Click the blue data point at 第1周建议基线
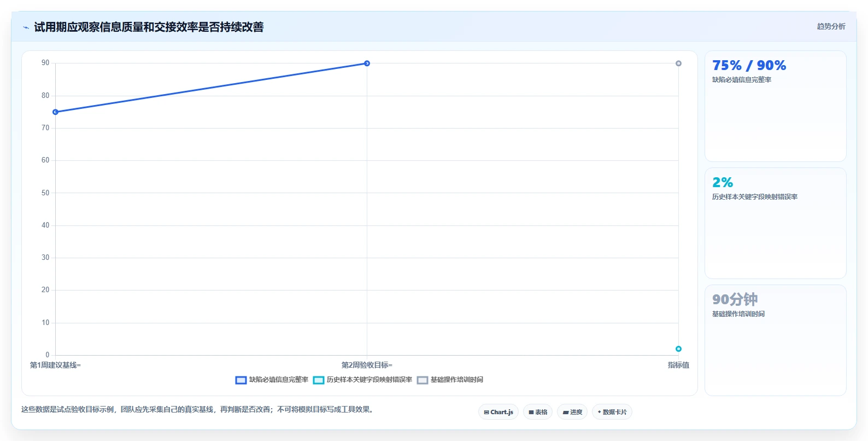This screenshot has width=868, height=441. [55, 112]
